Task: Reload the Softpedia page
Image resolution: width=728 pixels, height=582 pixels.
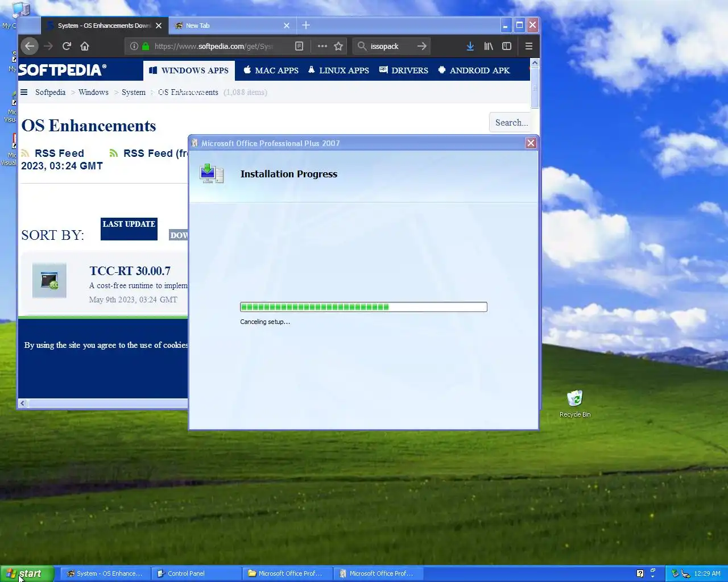Action: click(x=67, y=46)
